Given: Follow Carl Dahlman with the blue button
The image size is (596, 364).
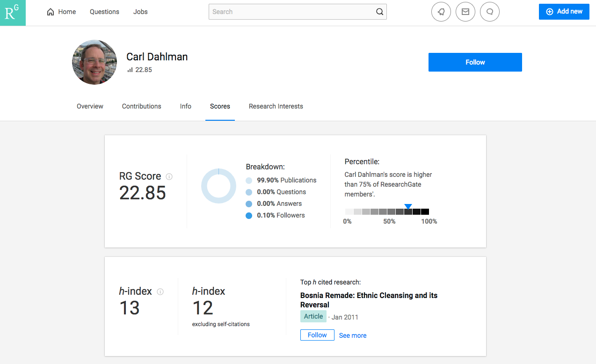Looking at the screenshot, I should tap(475, 62).
